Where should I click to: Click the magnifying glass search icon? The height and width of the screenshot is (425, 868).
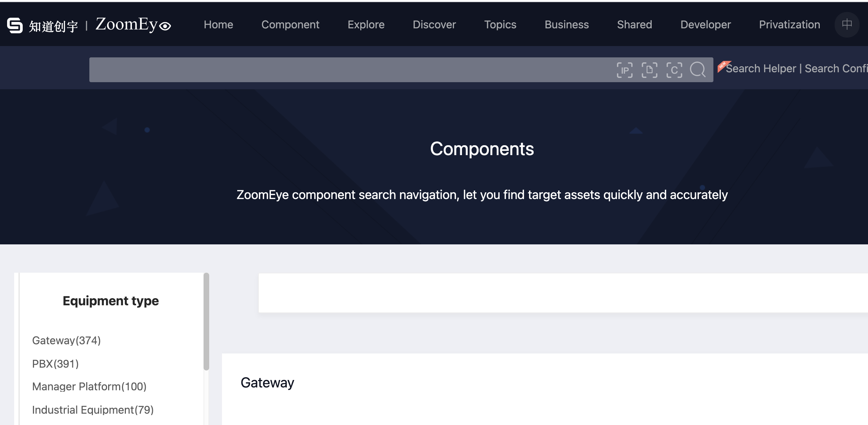(698, 69)
